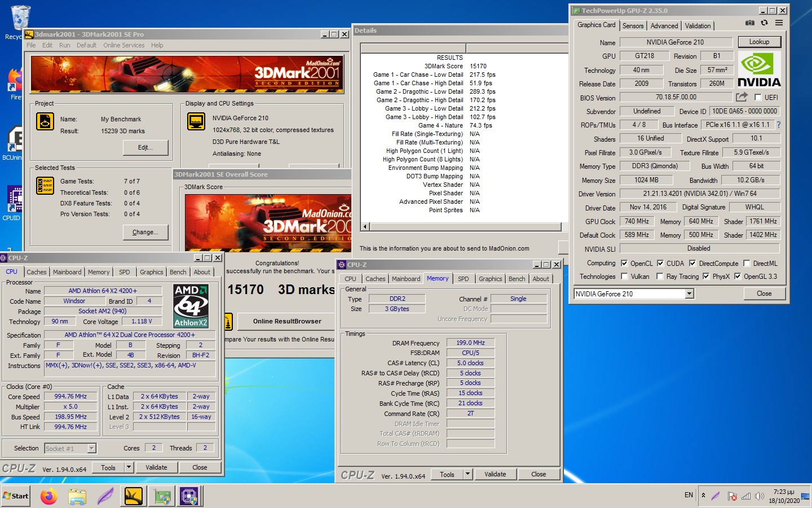Screen dimensions: 812x508
Task: Click Change button under Selected Tests
Action: (145, 232)
